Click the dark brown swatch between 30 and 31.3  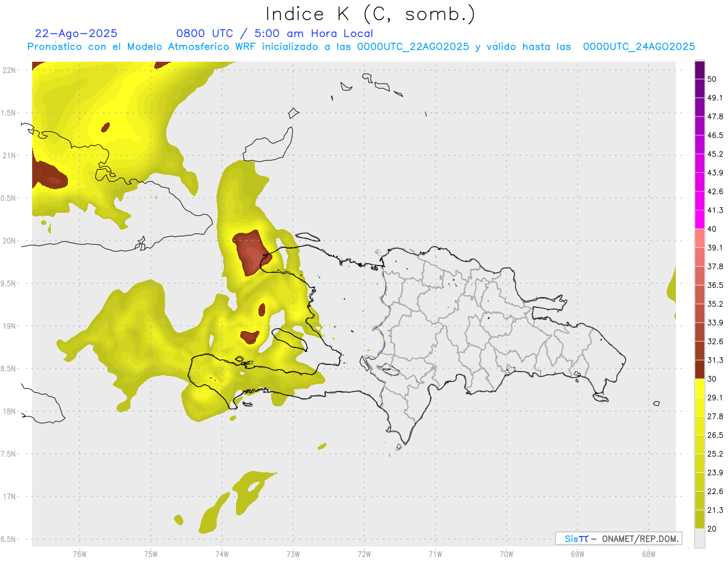(x=699, y=370)
